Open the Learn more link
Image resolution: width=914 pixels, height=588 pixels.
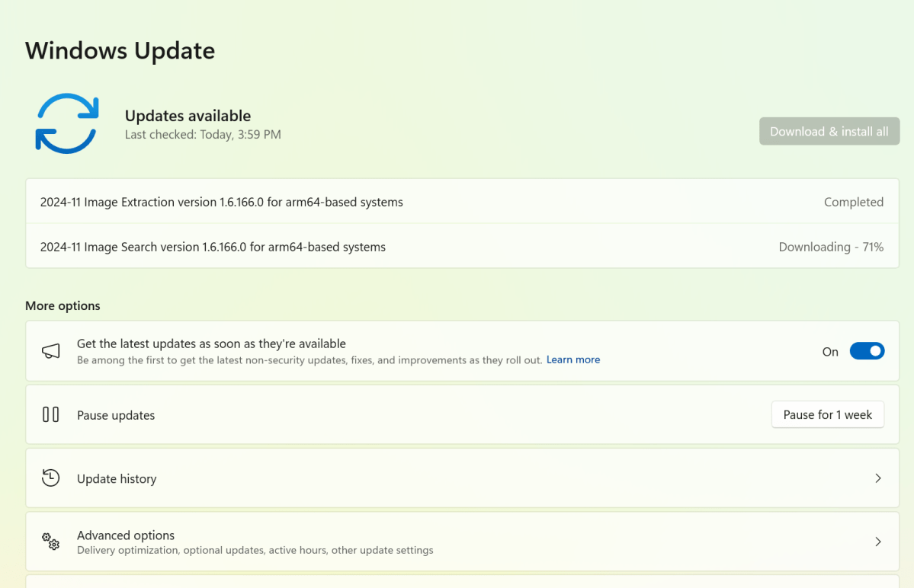click(x=572, y=360)
